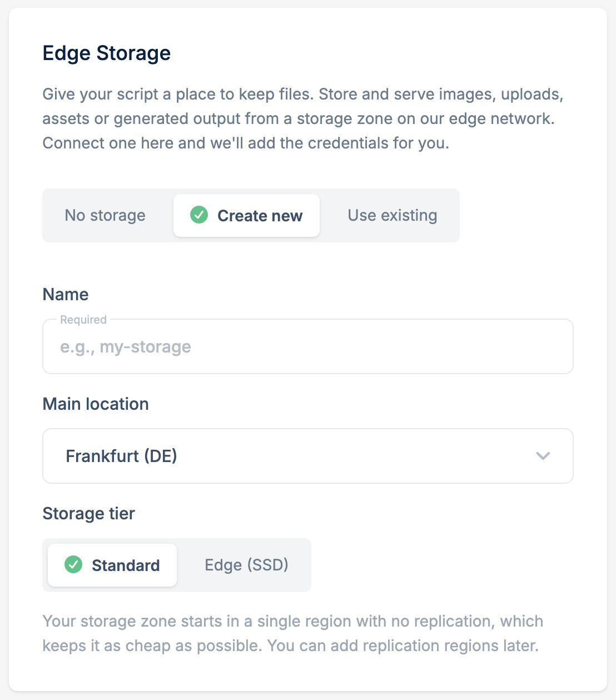616x700 pixels.
Task: Choose the Create new option
Action: (x=246, y=215)
